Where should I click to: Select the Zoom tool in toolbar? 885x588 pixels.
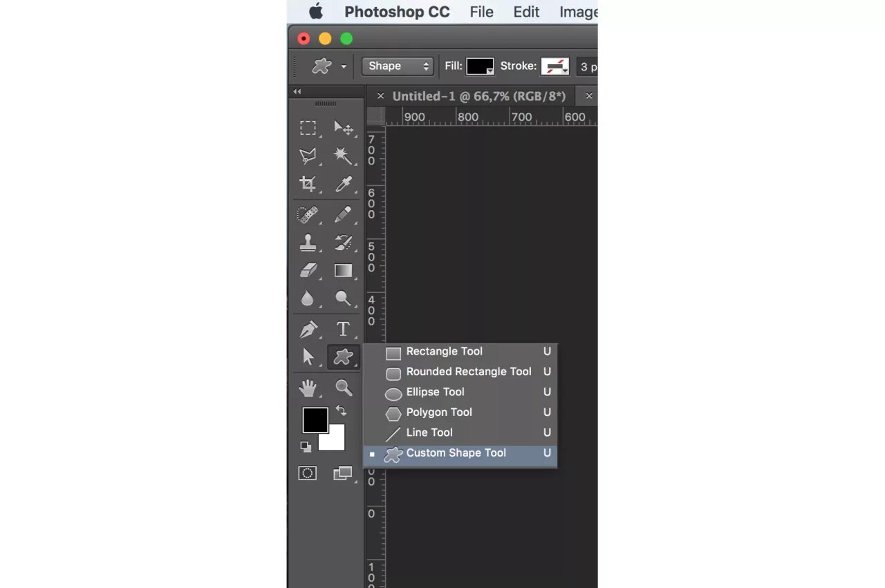tap(343, 388)
